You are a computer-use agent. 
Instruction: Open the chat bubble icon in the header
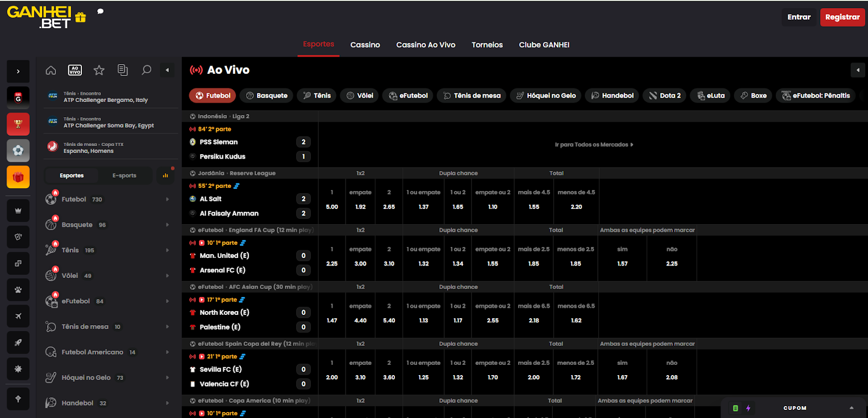click(100, 11)
